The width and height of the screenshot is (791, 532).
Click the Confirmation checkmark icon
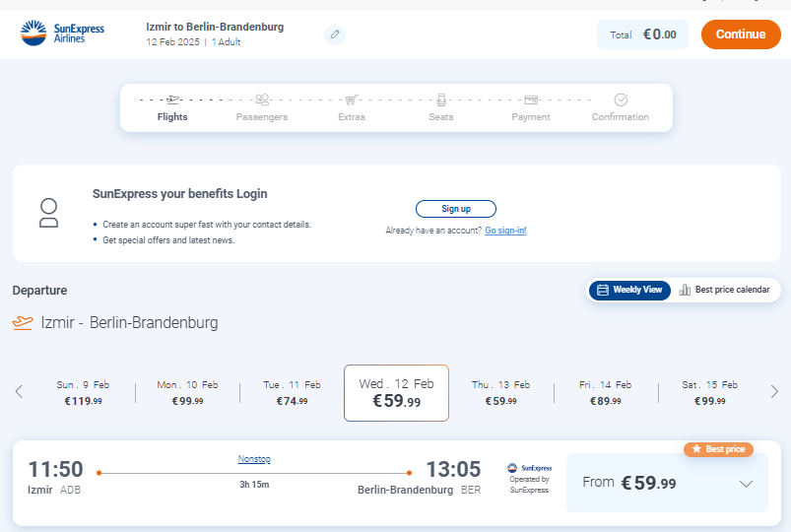point(621,100)
